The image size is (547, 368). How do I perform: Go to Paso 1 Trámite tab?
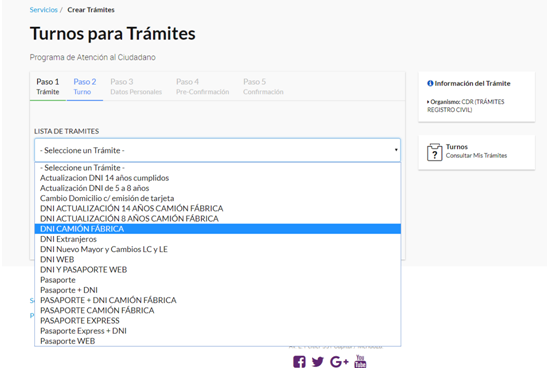48,87
